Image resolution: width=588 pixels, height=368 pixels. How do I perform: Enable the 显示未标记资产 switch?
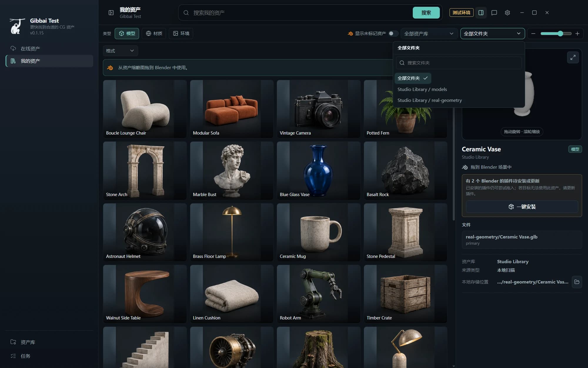(393, 34)
